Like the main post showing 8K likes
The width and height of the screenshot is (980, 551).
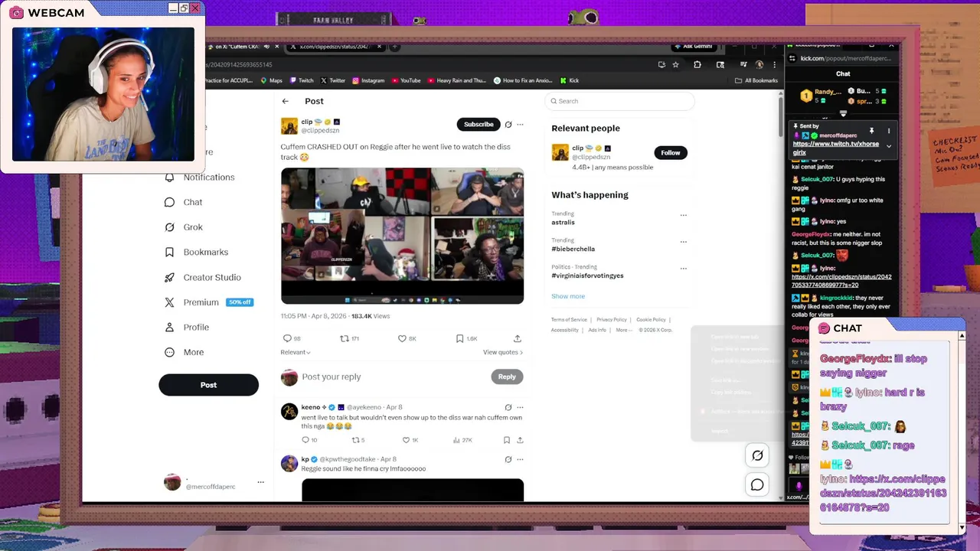pos(407,338)
